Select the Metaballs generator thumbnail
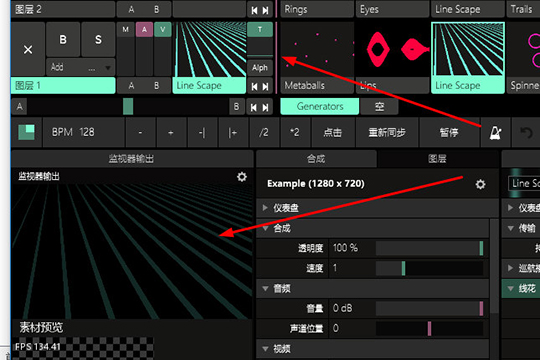 coord(317,58)
